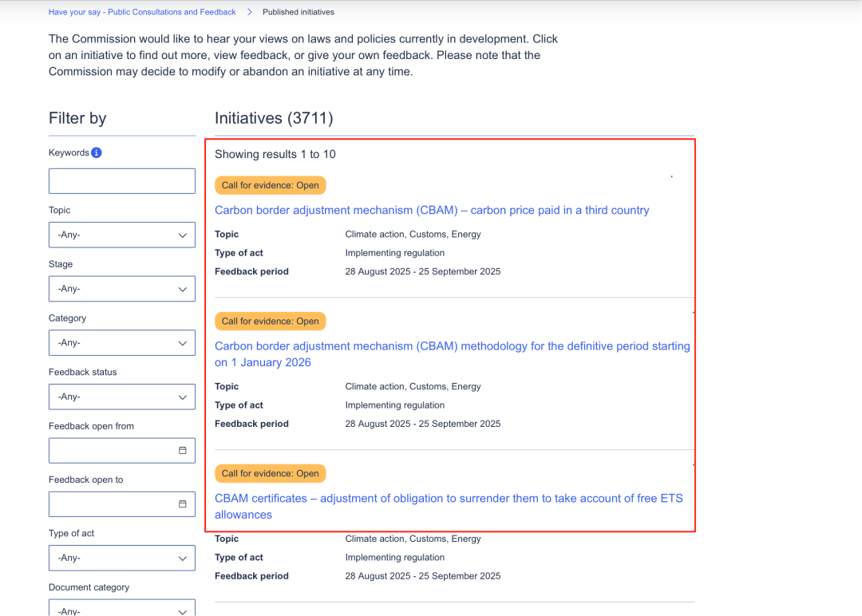Screen dimensions: 862x616
Task: Click the Feedback open to date field
Action: click(112, 504)
